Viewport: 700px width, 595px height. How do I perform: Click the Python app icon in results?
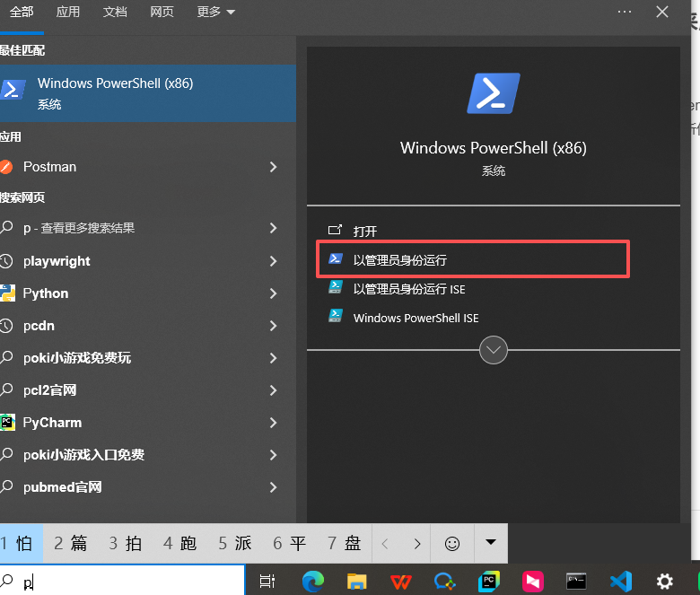pos(7,293)
